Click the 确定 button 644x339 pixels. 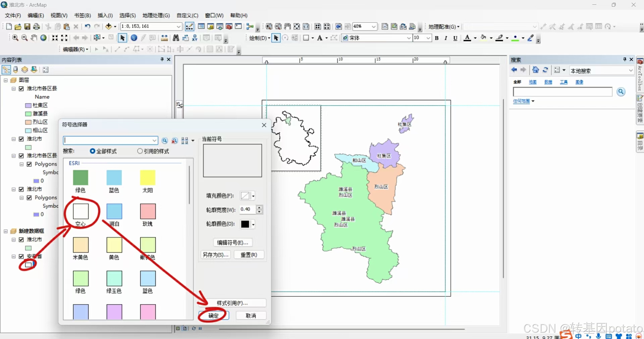214,316
